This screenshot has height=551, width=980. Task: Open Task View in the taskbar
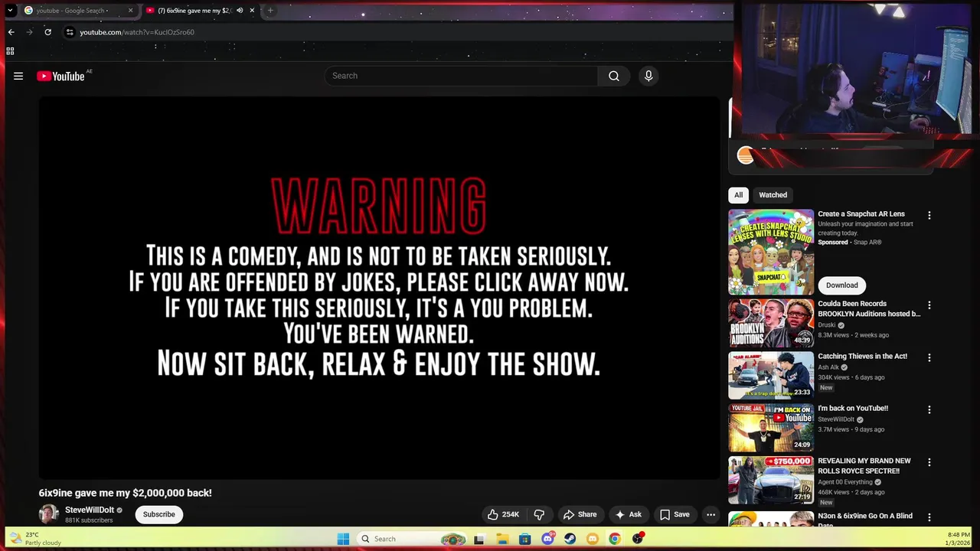[x=479, y=539]
